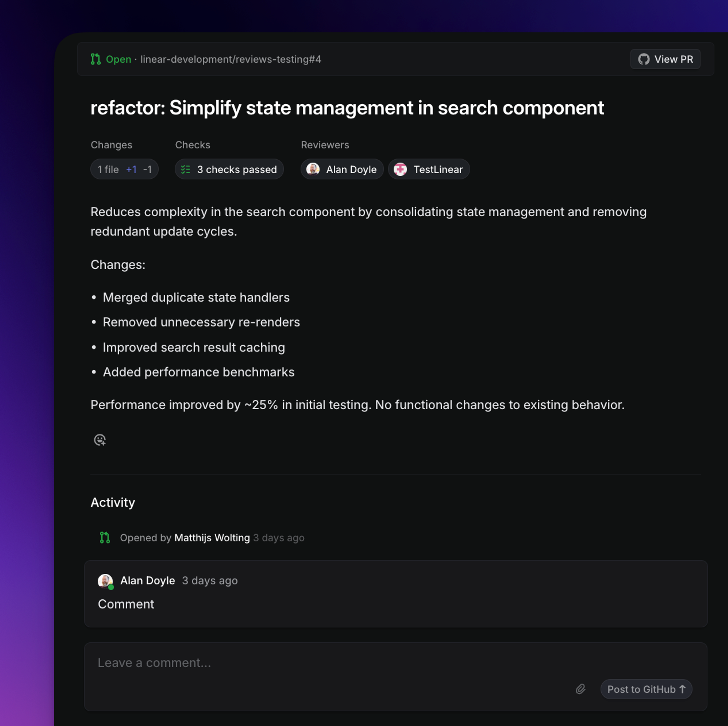This screenshot has height=726, width=728.
Task: Click the View PR button
Action: [665, 59]
